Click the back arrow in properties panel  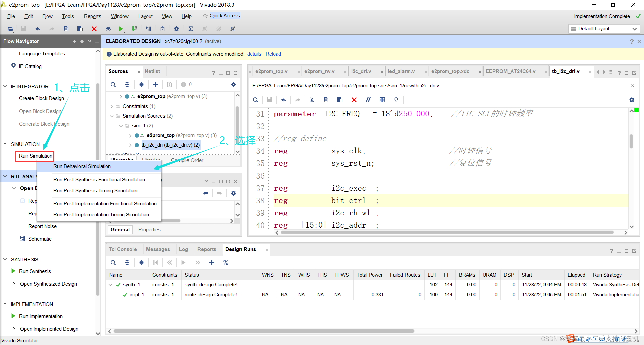coord(206,193)
